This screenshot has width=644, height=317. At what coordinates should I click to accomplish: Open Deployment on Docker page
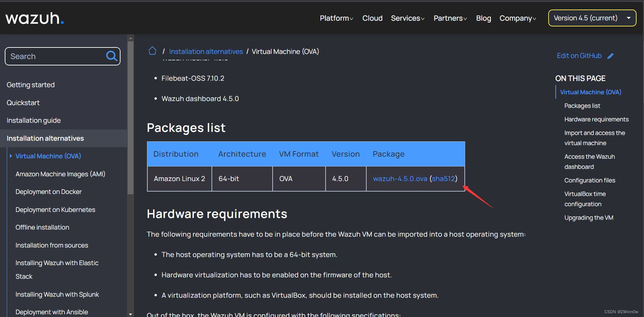pos(49,192)
